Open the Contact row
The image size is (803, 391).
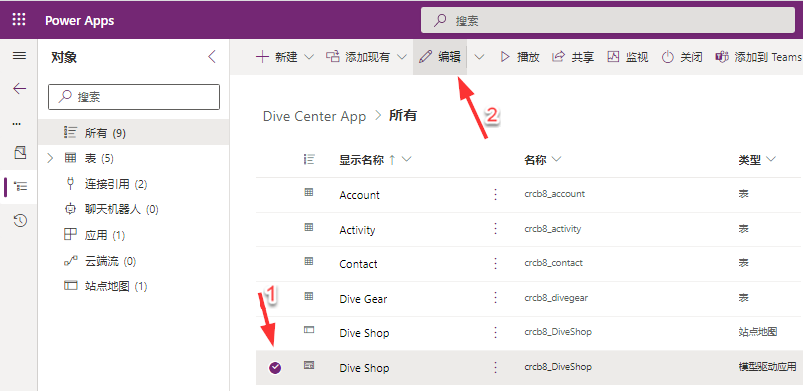[358, 264]
